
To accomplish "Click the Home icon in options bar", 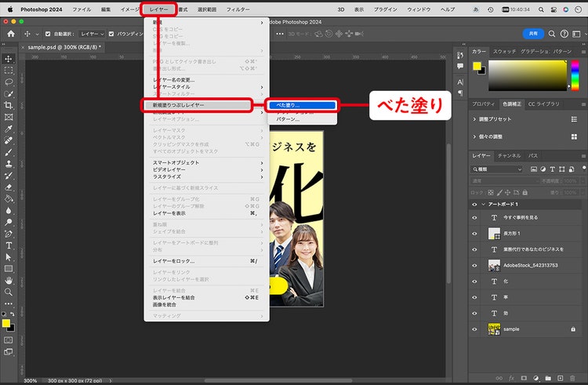I will coord(11,34).
